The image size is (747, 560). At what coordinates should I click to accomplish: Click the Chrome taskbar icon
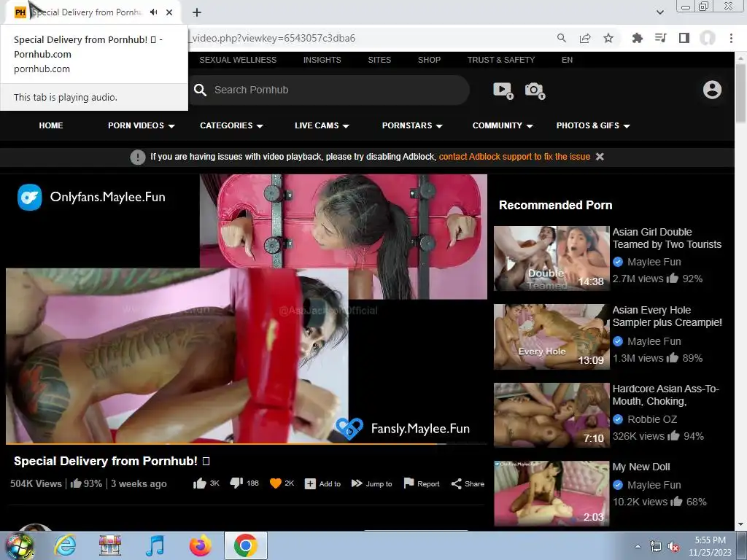(245, 545)
